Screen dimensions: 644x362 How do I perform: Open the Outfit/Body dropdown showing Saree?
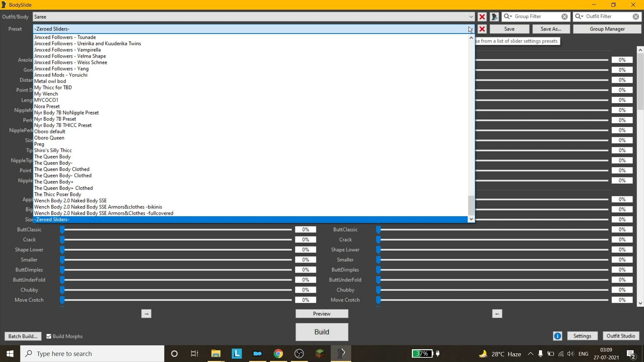pos(254,17)
